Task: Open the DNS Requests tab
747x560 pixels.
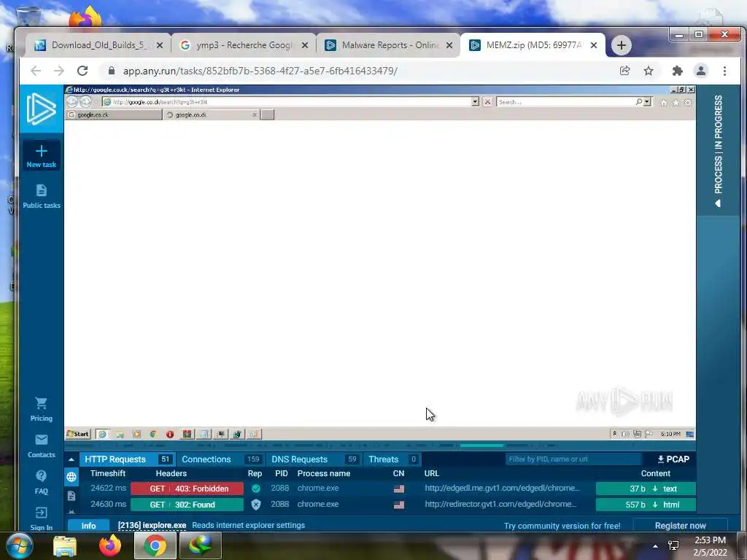Action: click(x=314, y=459)
